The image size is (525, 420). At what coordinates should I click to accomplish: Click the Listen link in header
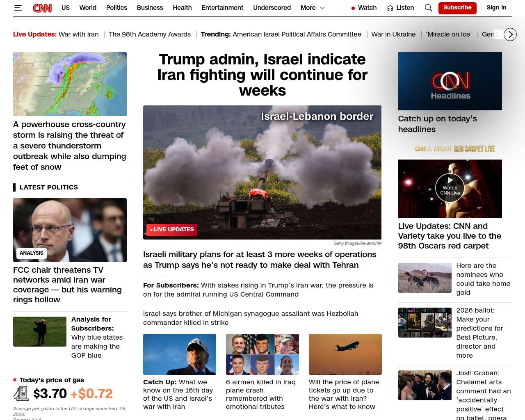tap(405, 8)
